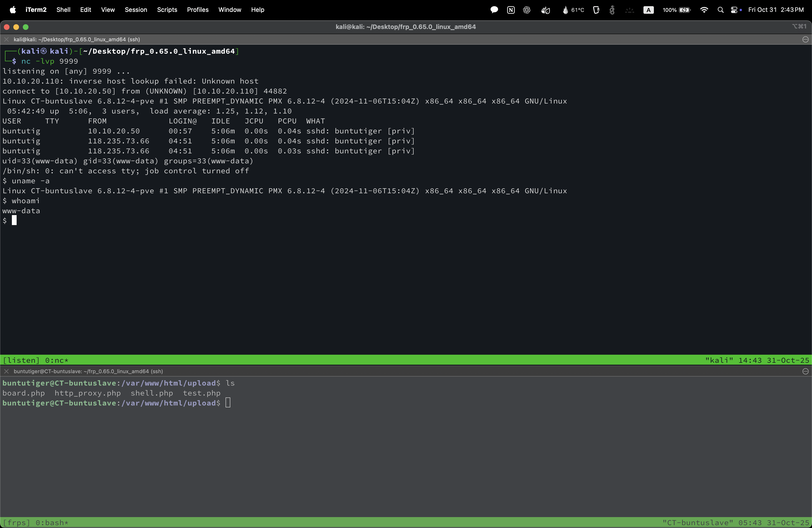Open the ChatGPT menu bar icon

526,10
